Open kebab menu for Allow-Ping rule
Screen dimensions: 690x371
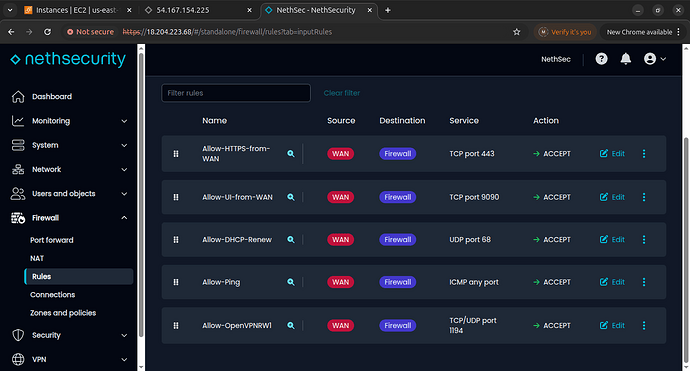pos(644,282)
